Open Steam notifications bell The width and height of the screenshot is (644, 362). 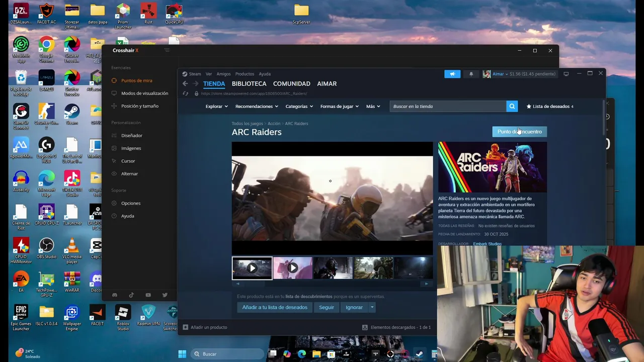point(471,74)
